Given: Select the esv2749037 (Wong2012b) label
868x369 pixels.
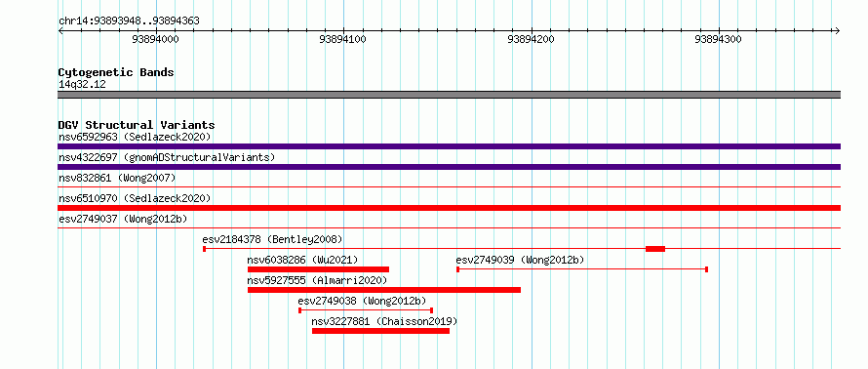Looking at the screenshot, I should tap(123, 219).
